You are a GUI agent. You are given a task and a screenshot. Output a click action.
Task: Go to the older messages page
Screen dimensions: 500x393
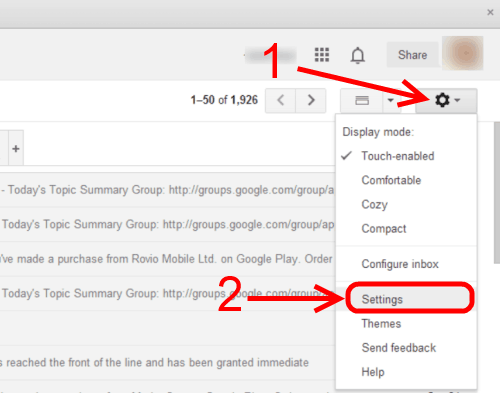(x=311, y=100)
